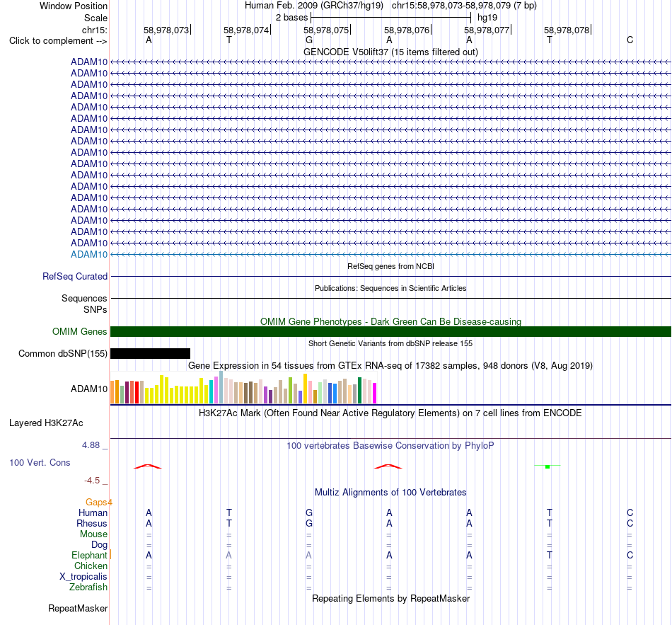Screen dimensions: 672x625
Task: Click the Human species label
Action: point(93,512)
